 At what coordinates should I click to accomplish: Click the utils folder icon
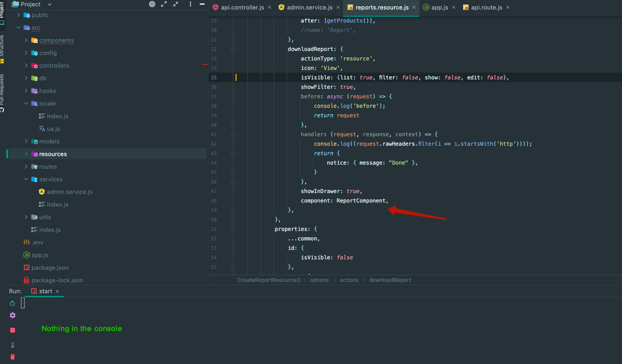pos(34,217)
